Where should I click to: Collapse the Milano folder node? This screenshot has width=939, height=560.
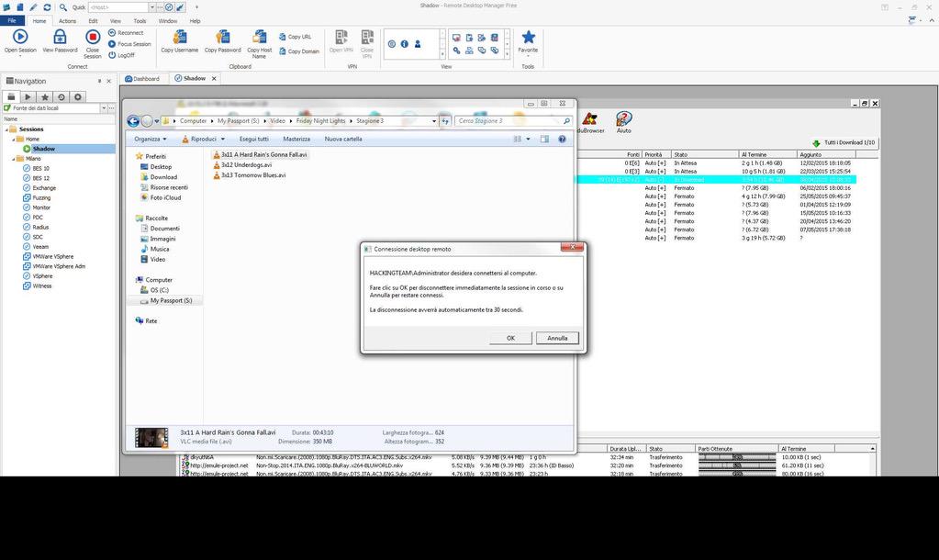coord(14,159)
